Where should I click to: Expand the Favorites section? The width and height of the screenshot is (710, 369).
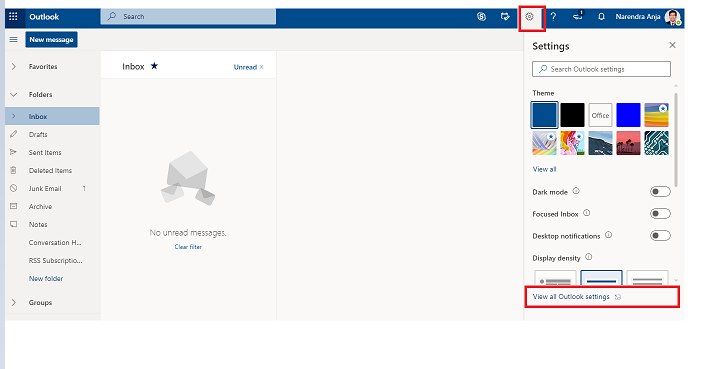[x=14, y=67]
